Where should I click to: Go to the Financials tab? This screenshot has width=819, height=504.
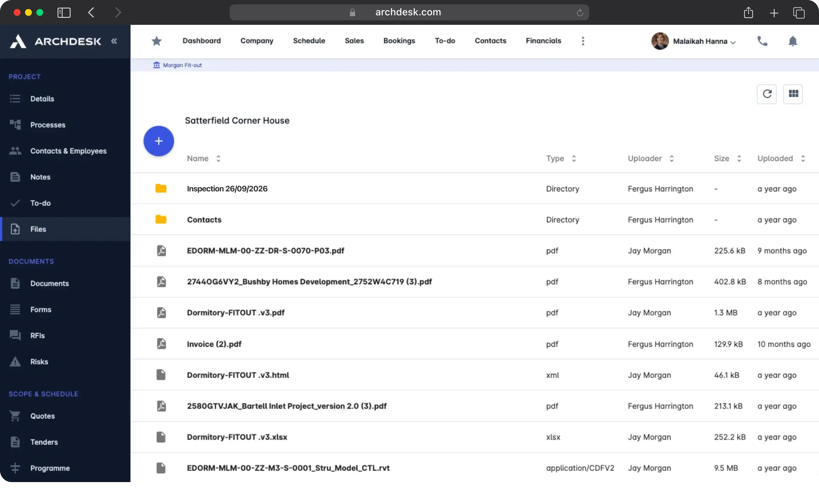[x=543, y=41]
